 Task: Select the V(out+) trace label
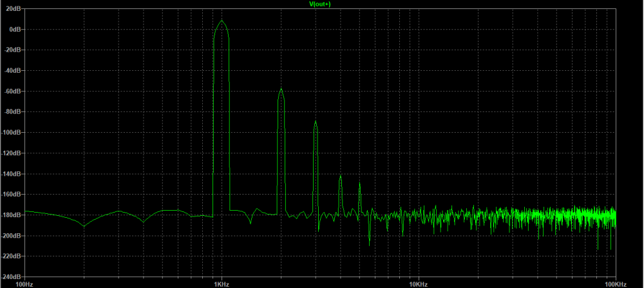tap(319, 4)
